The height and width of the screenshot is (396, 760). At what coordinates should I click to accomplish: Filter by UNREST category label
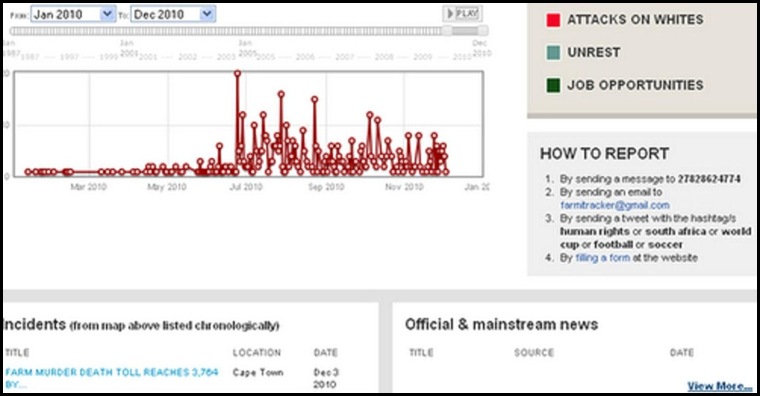[x=594, y=52]
